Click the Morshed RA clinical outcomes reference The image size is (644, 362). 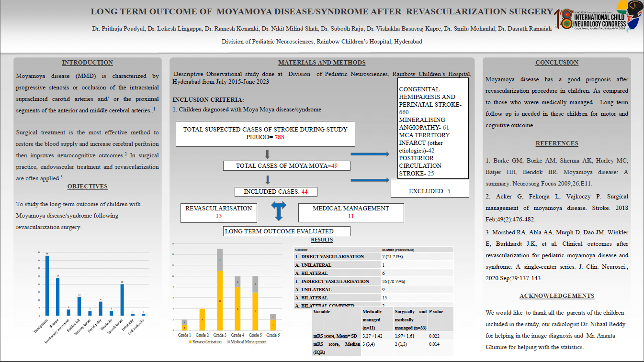tap(557, 255)
